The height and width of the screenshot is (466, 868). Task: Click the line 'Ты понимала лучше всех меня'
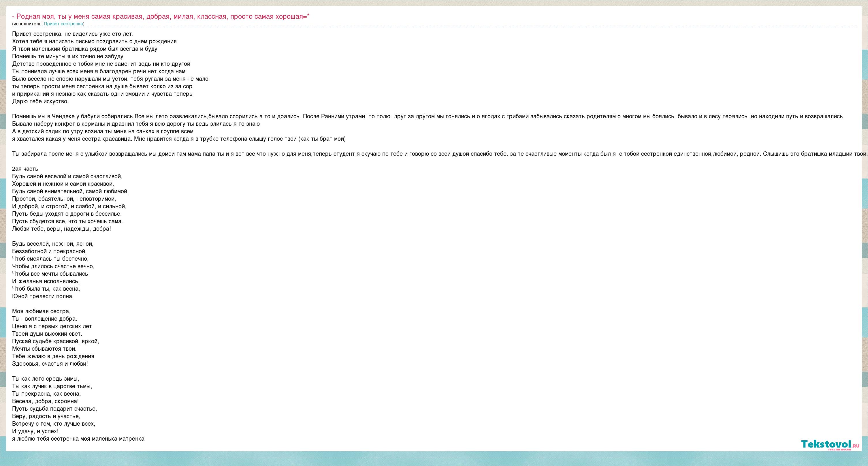99,72
